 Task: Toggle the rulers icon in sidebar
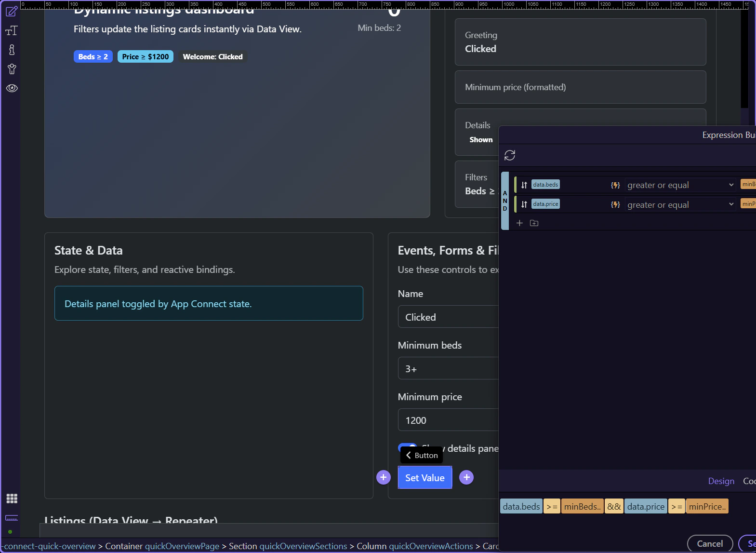click(12, 518)
